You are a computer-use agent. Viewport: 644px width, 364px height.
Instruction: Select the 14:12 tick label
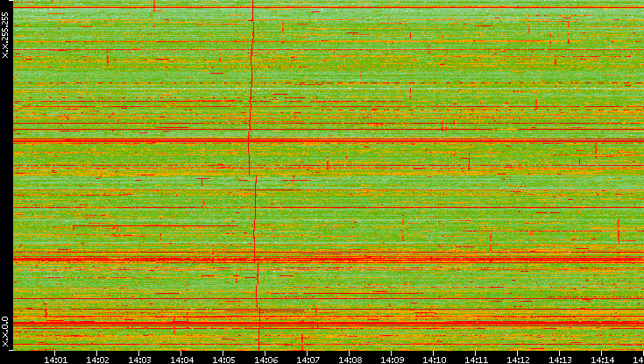click(518, 360)
